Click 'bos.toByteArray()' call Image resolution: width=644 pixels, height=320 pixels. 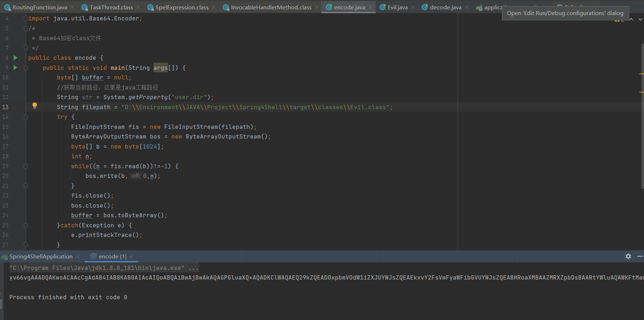click(133, 215)
